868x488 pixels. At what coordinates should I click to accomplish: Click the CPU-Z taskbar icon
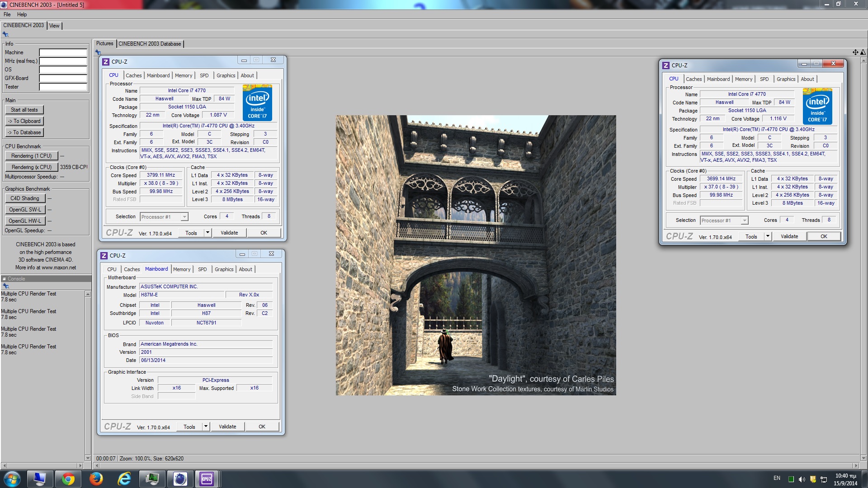pos(207,479)
